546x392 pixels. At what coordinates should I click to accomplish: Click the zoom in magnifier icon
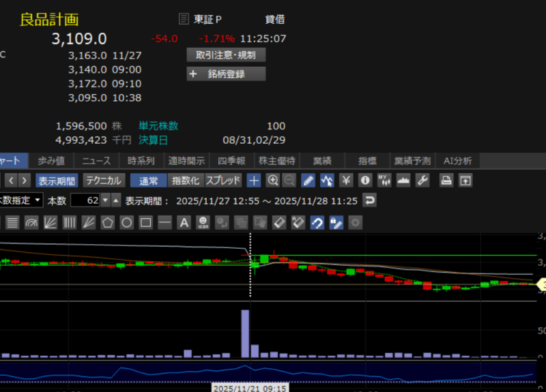[x=273, y=181]
